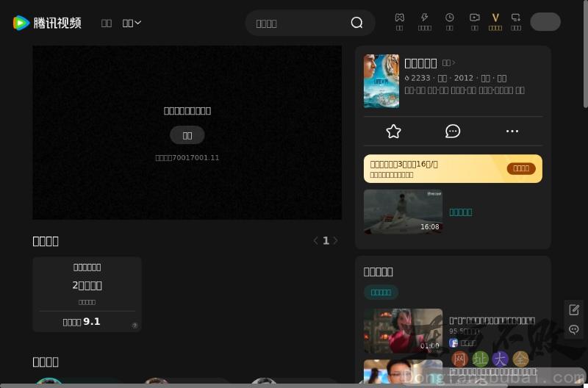Click the brown button on yellow VIP banner

click(520, 168)
